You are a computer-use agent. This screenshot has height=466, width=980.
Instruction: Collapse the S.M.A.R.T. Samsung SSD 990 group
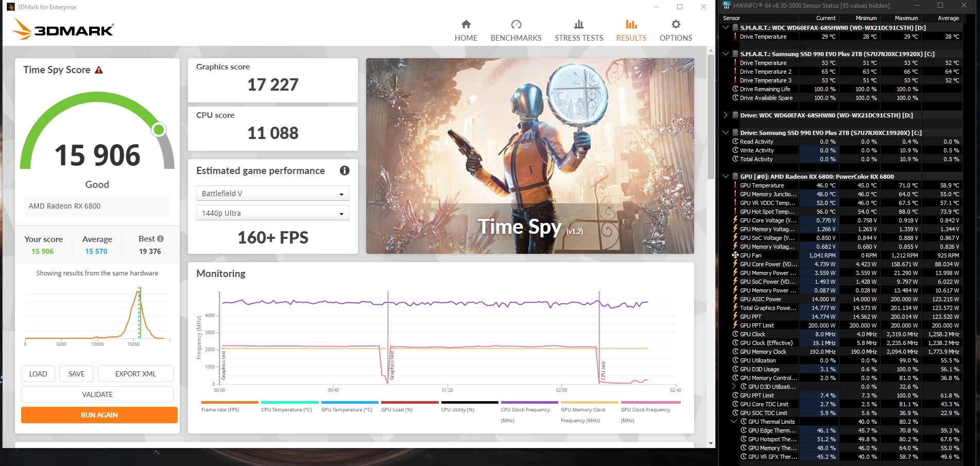(x=726, y=54)
